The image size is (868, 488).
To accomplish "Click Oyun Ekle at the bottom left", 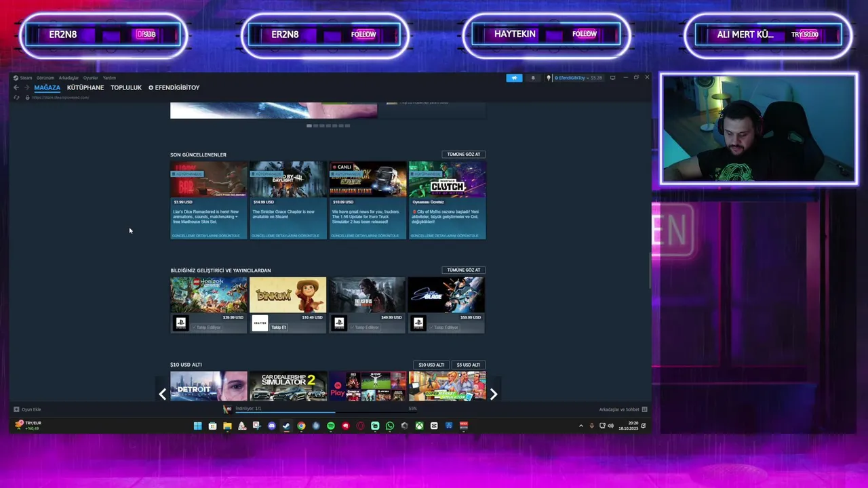I will [x=28, y=409].
